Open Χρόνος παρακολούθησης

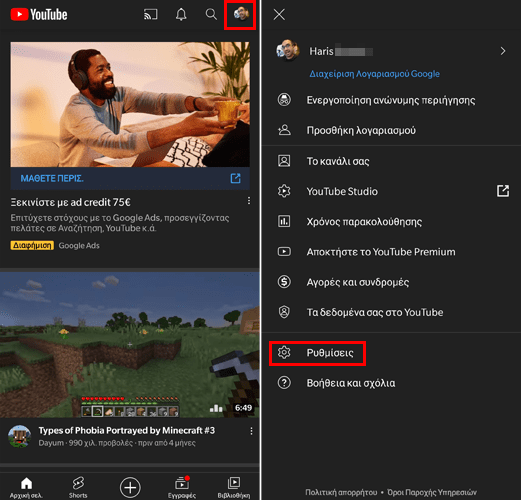[x=364, y=222]
